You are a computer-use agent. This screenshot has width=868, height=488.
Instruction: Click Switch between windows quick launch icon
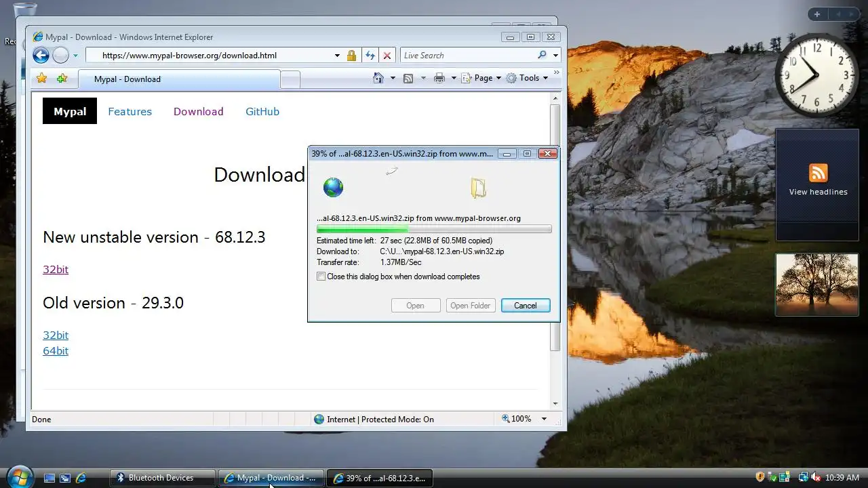click(x=65, y=478)
